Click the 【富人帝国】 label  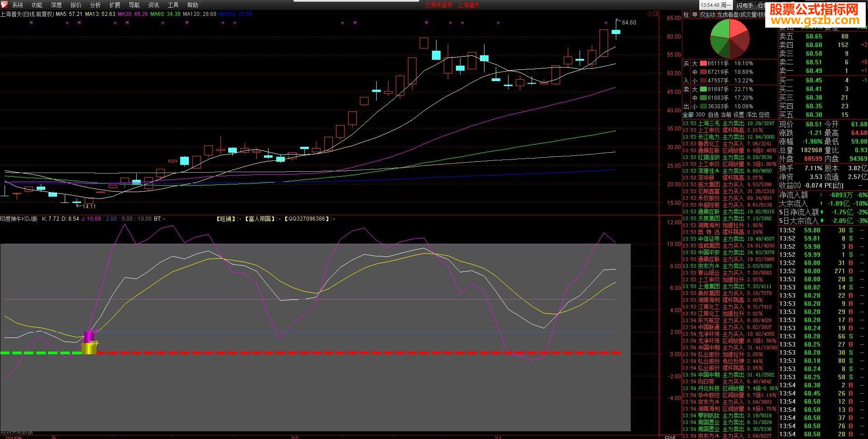click(x=260, y=219)
